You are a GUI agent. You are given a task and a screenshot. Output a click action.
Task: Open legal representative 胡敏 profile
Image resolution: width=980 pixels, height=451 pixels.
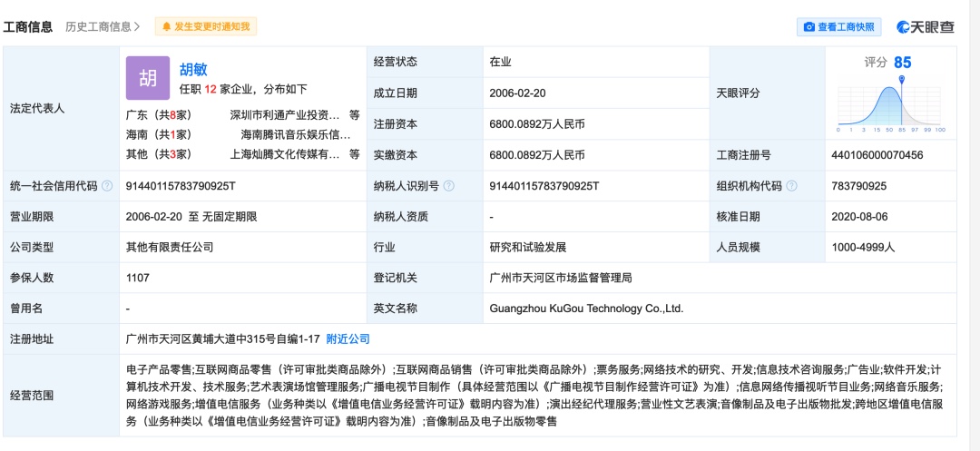(193, 69)
